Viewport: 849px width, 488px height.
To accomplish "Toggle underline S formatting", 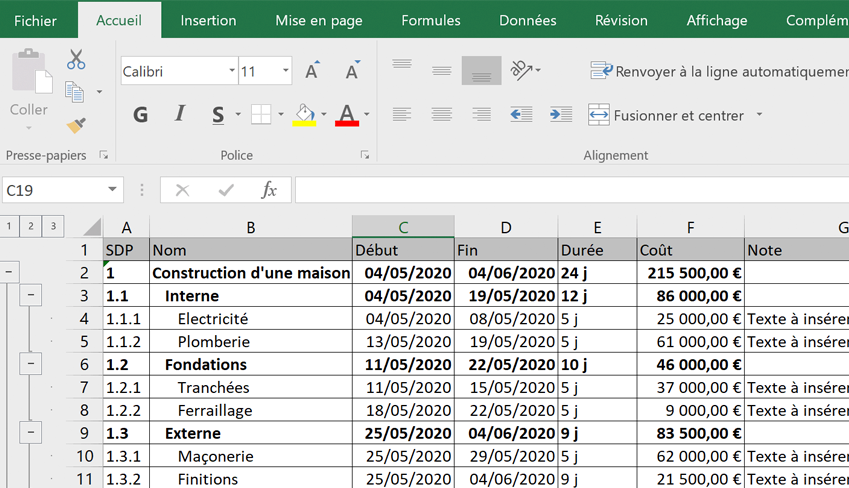I will pos(218,115).
